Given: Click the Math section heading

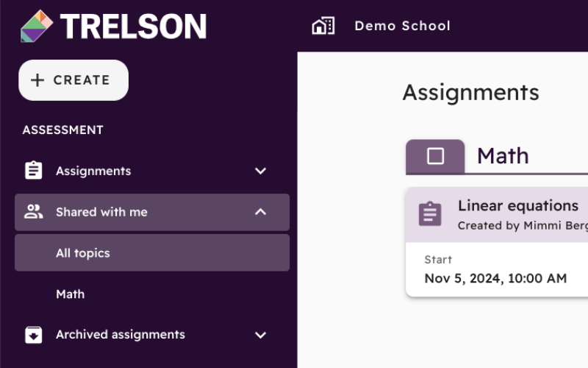Looking at the screenshot, I should [503, 156].
